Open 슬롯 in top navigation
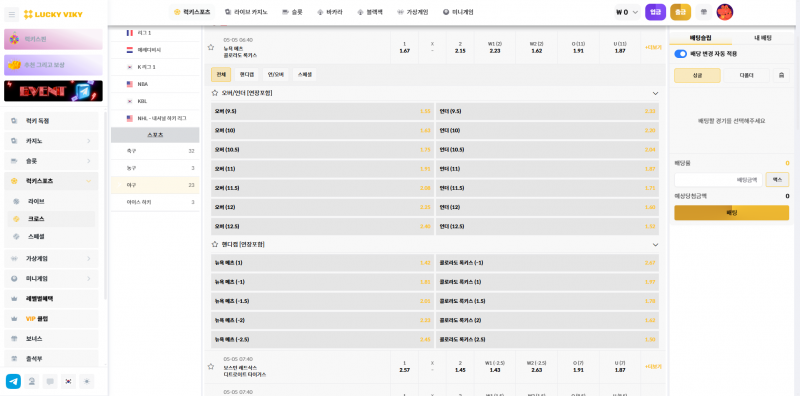Image resolution: width=800 pixels, height=396 pixels. pyautogui.click(x=292, y=12)
